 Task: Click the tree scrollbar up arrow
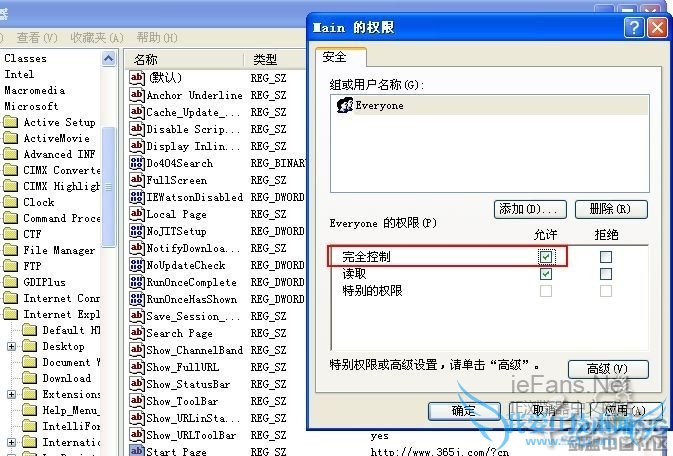tap(109, 58)
